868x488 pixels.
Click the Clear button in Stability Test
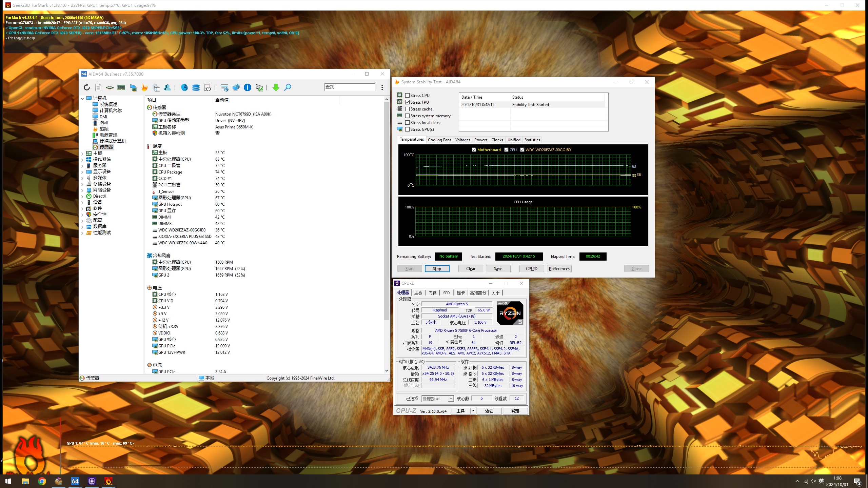[x=471, y=269]
